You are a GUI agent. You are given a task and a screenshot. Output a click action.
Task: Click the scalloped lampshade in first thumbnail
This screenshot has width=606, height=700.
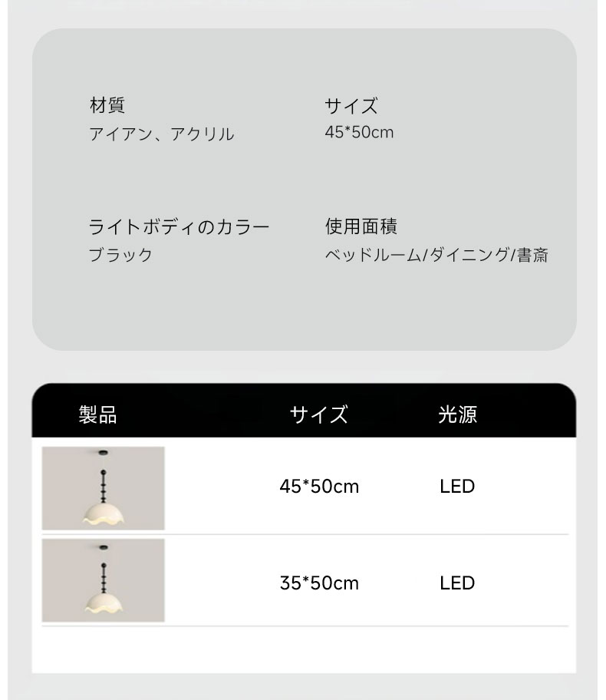point(104,513)
